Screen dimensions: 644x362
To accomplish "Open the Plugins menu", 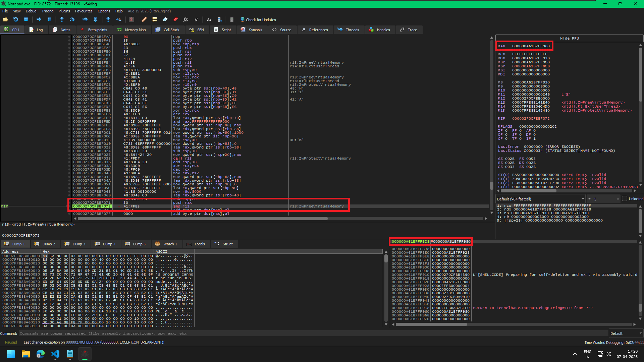I will click(64, 11).
